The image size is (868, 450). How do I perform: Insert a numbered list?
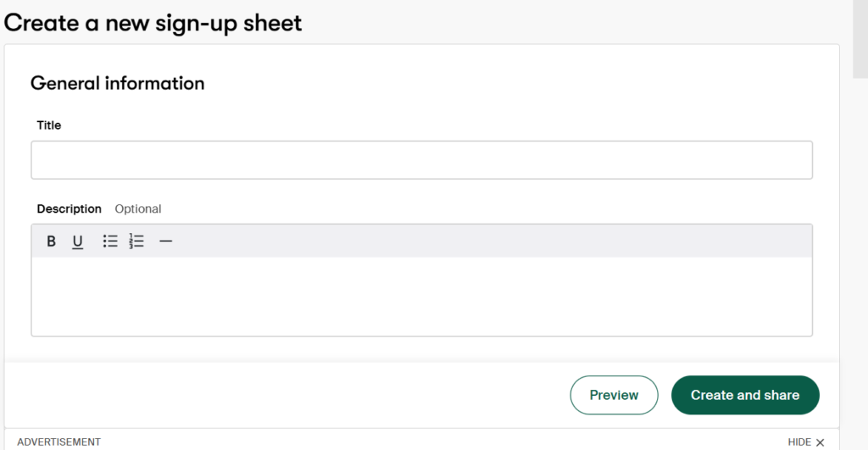(136, 242)
